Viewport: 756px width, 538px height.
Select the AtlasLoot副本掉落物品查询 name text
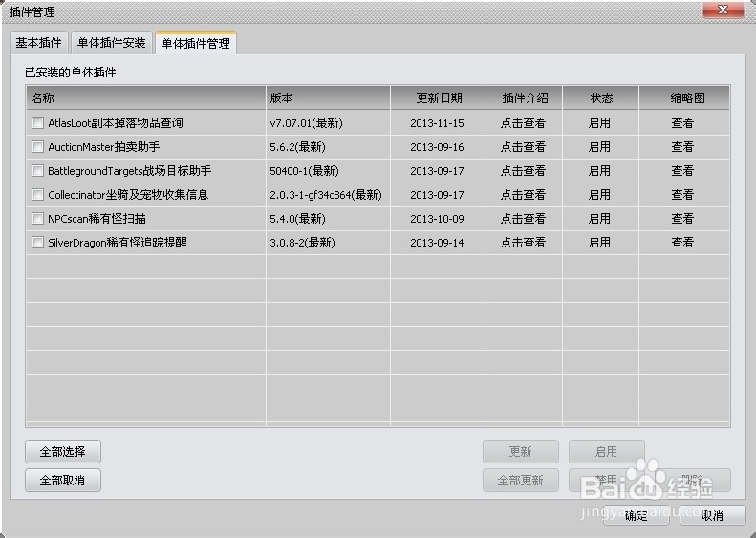click(x=116, y=123)
